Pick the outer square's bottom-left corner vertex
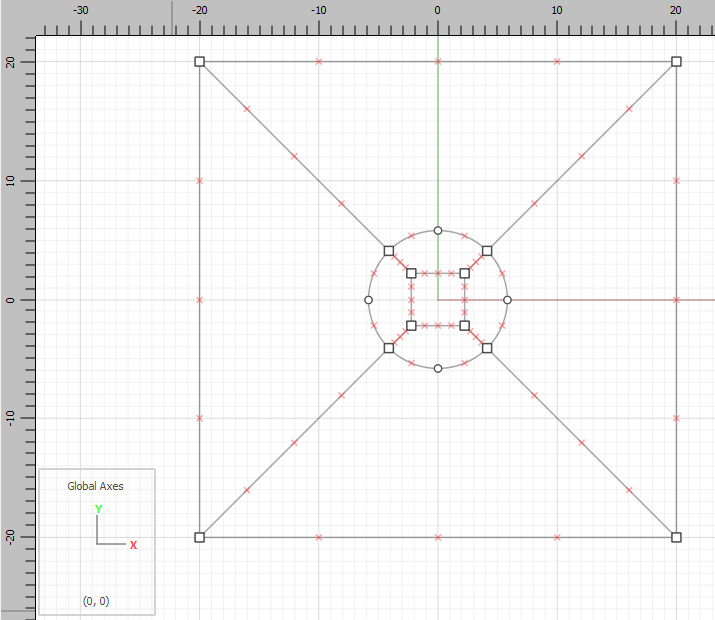This screenshot has height=620, width=715. [x=199, y=537]
